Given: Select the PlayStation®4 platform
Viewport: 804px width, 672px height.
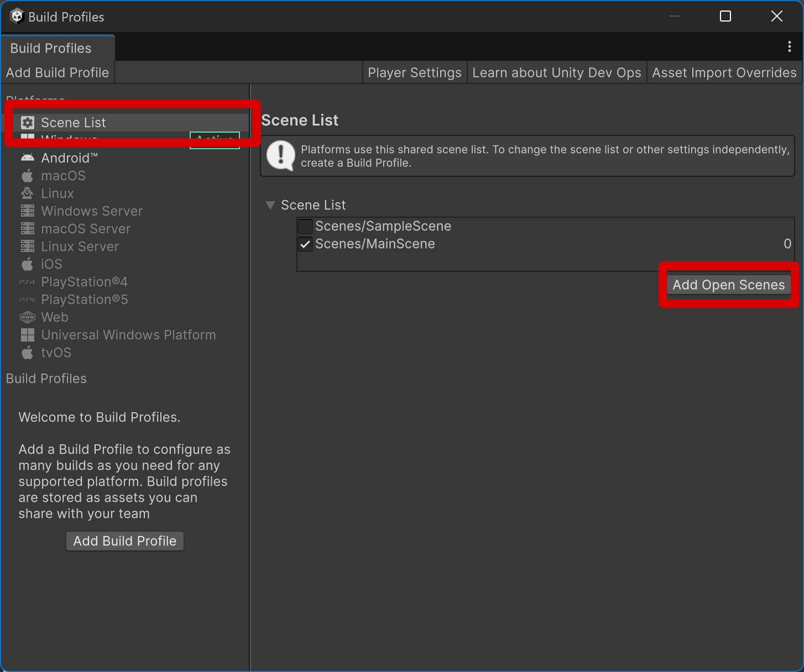Looking at the screenshot, I should 126,282.
